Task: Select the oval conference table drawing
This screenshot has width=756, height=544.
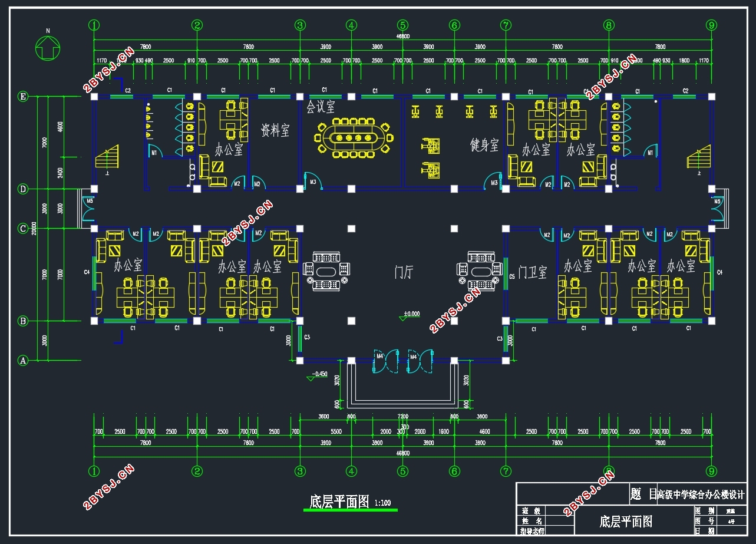Action: point(353,138)
